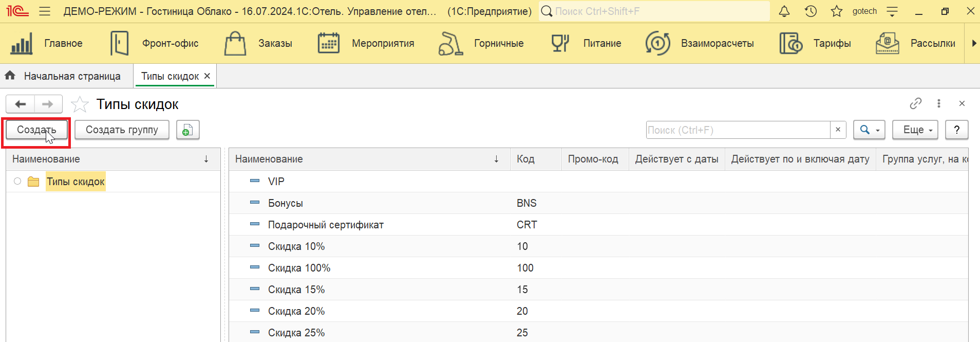
Task: Add Типы скидок to favorites star
Action: point(80,104)
